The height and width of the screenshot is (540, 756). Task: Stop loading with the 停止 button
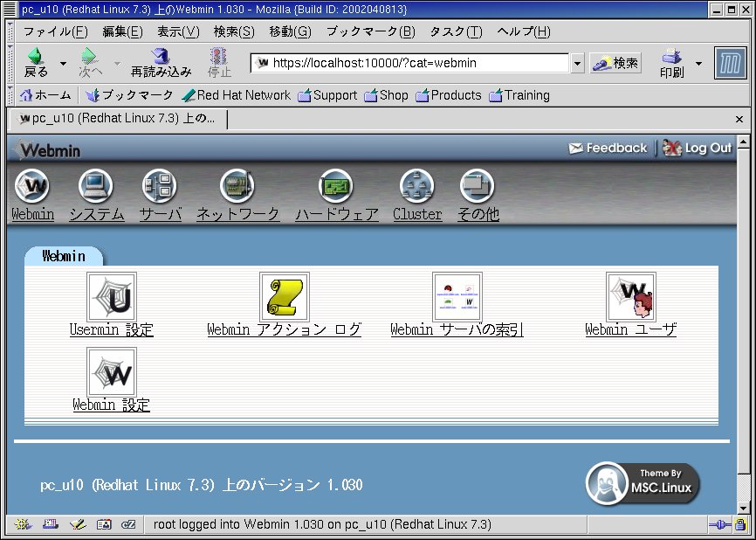tap(219, 63)
